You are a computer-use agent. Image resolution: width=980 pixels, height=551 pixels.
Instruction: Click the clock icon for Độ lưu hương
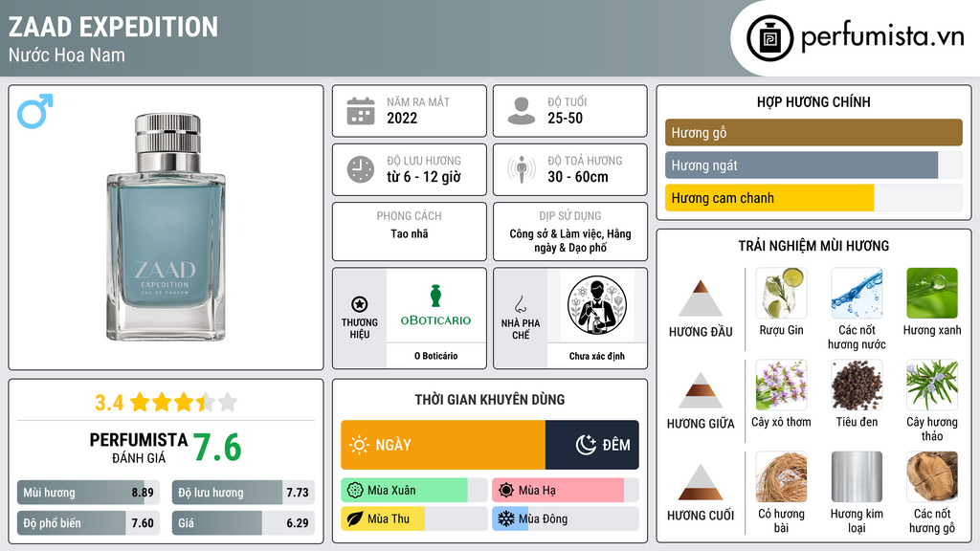pyautogui.click(x=361, y=169)
